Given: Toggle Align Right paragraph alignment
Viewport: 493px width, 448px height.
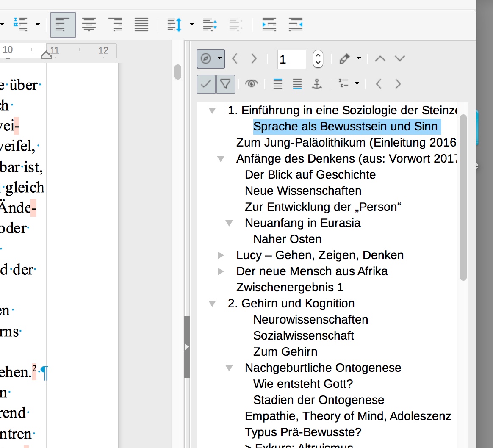Looking at the screenshot, I should (x=115, y=25).
